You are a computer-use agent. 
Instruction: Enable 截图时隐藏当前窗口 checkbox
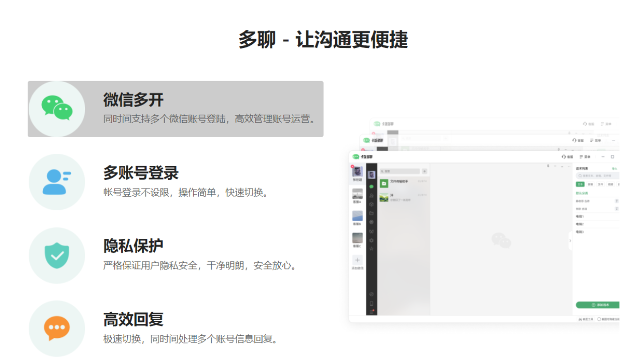(x=599, y=318)
